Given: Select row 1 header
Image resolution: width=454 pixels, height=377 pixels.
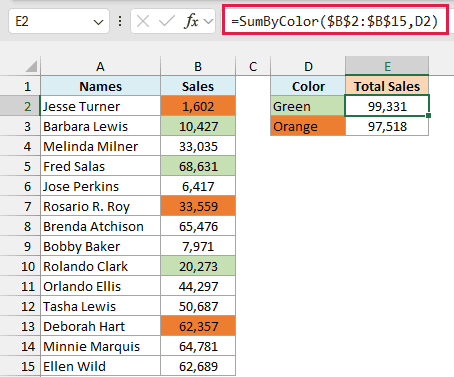Looking at the screenshot, I should pos(20,86).
